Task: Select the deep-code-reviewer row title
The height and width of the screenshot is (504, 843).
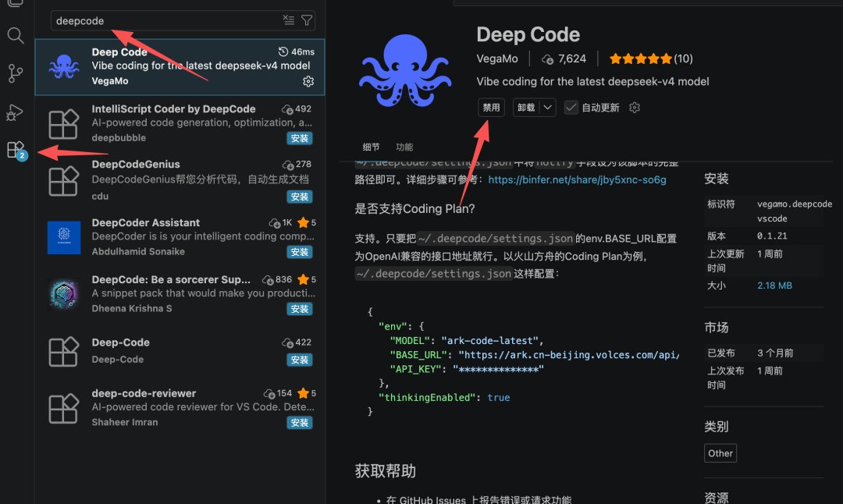Action: (x=144, y=392)
